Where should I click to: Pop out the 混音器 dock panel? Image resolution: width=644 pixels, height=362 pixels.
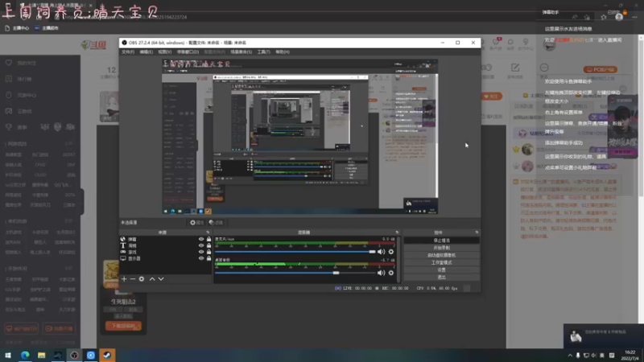397,232
